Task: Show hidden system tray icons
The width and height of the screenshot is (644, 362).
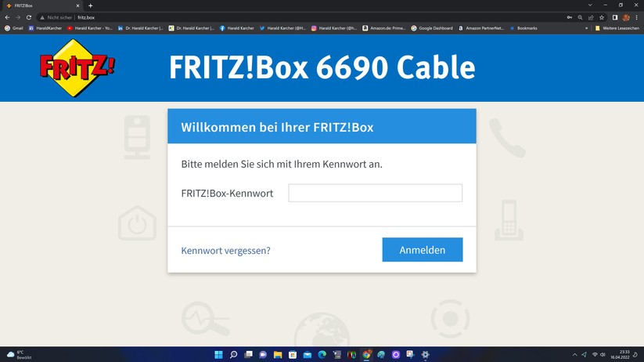Action: click(x=574, y=355)
